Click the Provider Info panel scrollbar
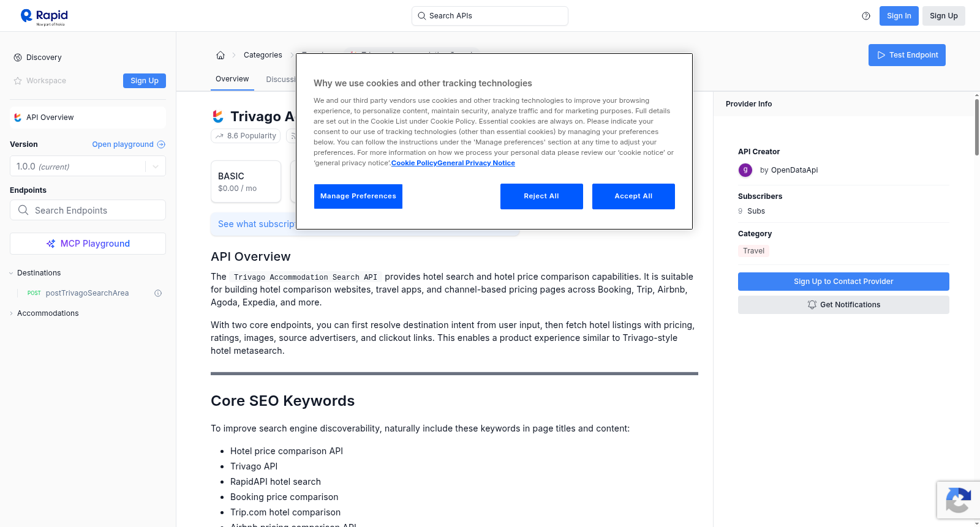The image size is (980, 527). point(976,127)
